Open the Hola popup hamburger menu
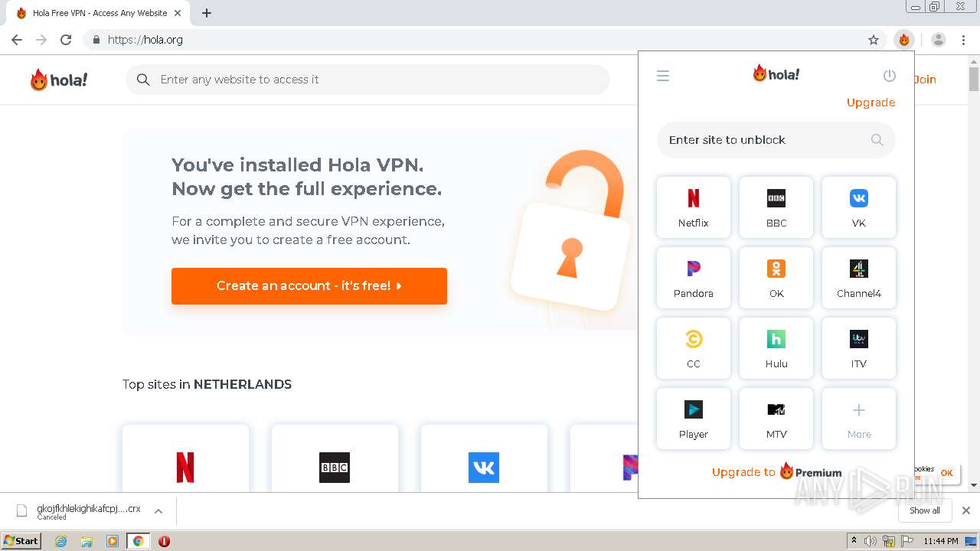Image resolution: width=980 pixels, height=551 pixels. [663, 76]
